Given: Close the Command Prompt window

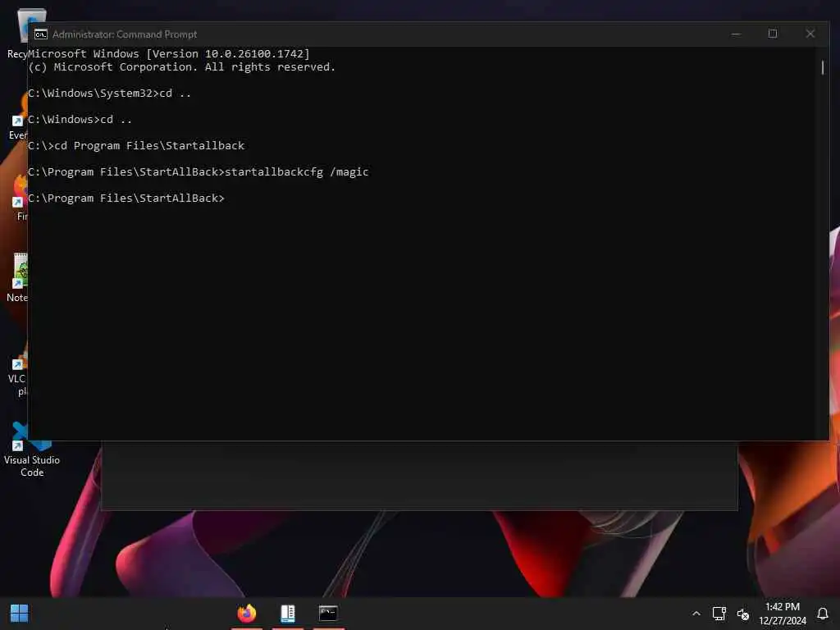Looking at the screenshot, I should coord(810,34).
